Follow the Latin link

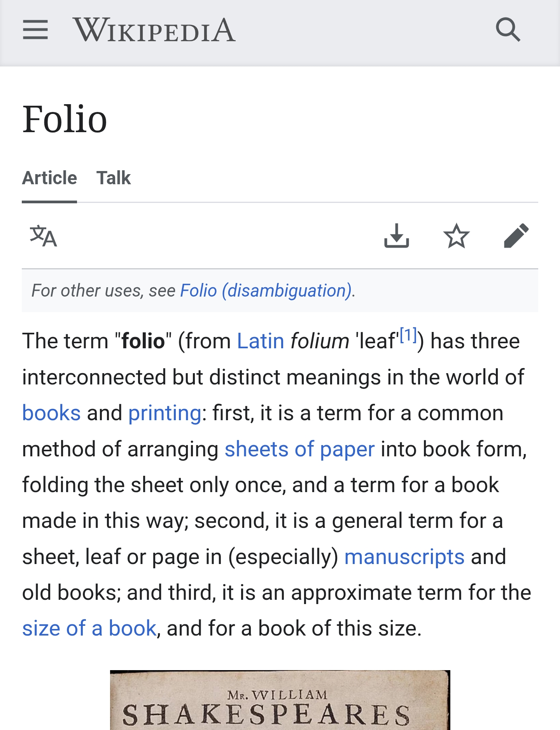point(261,341)
